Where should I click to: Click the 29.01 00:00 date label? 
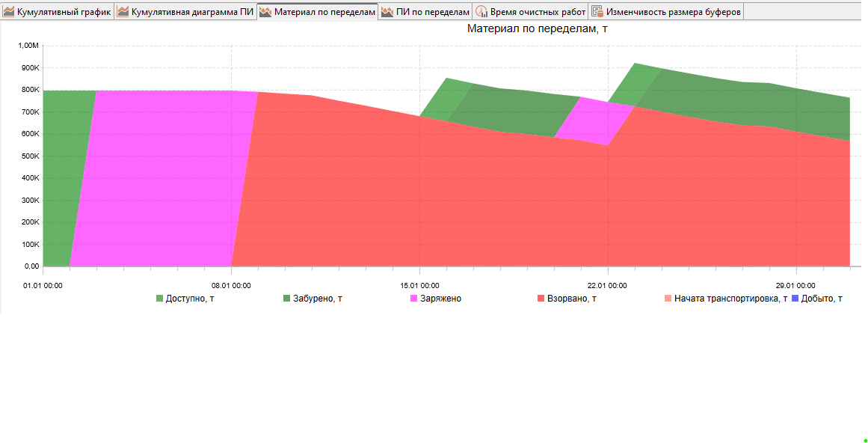796,286
